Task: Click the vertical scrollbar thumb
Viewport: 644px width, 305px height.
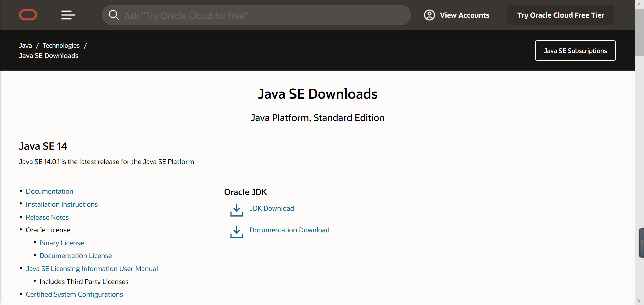Action: [x=640, y=32]
